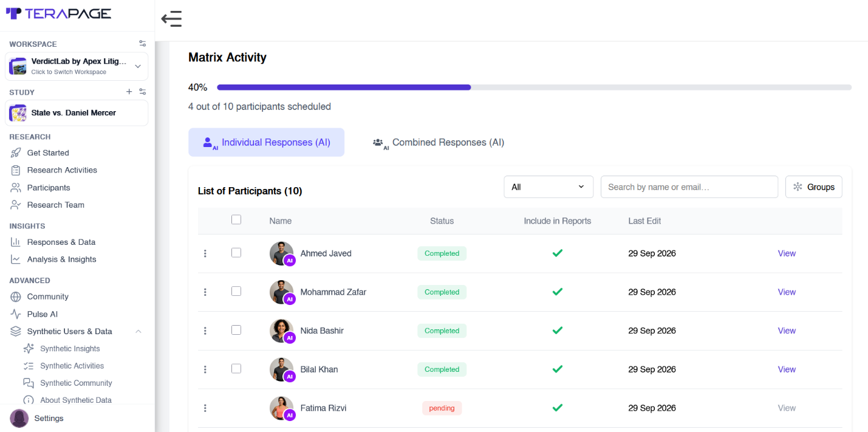Click the Responses & Data chart icon
This screenshot has height=432, width=868.
click(x=16, y=242)
